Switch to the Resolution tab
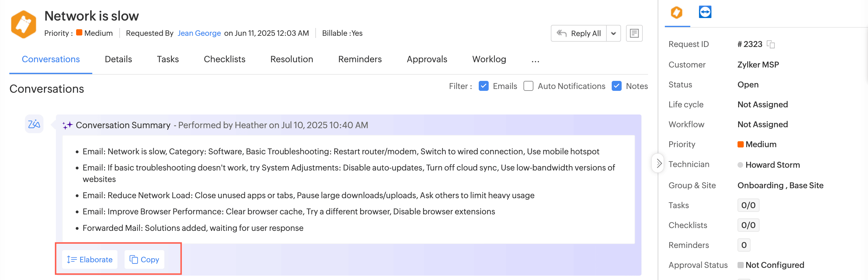Image resolution: width=868 pixels, height=280 pixels. tap(291, 59)
